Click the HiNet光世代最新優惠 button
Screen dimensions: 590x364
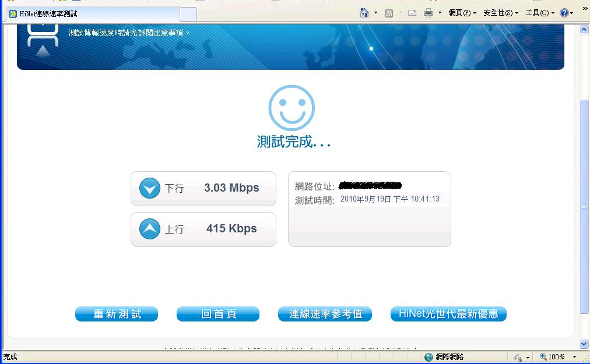[x=448, y=313]
